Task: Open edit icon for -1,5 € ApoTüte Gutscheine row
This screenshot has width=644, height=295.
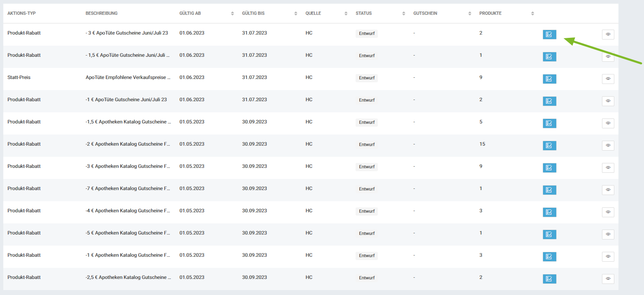Action: pyautogui.click(x=549, y=57)
